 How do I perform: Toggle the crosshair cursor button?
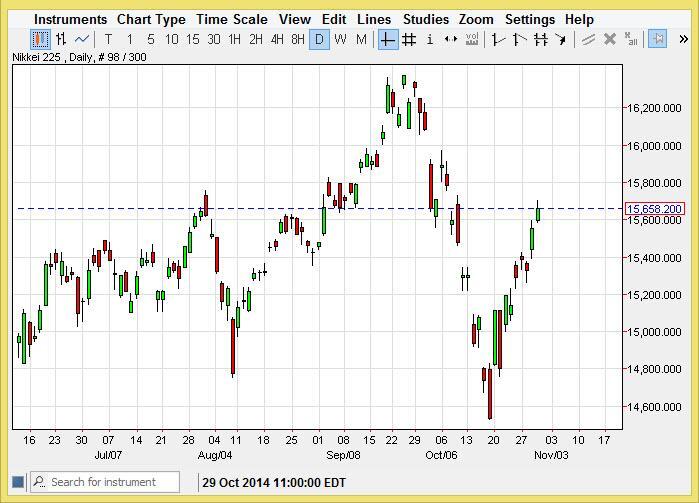pos(387,40)
